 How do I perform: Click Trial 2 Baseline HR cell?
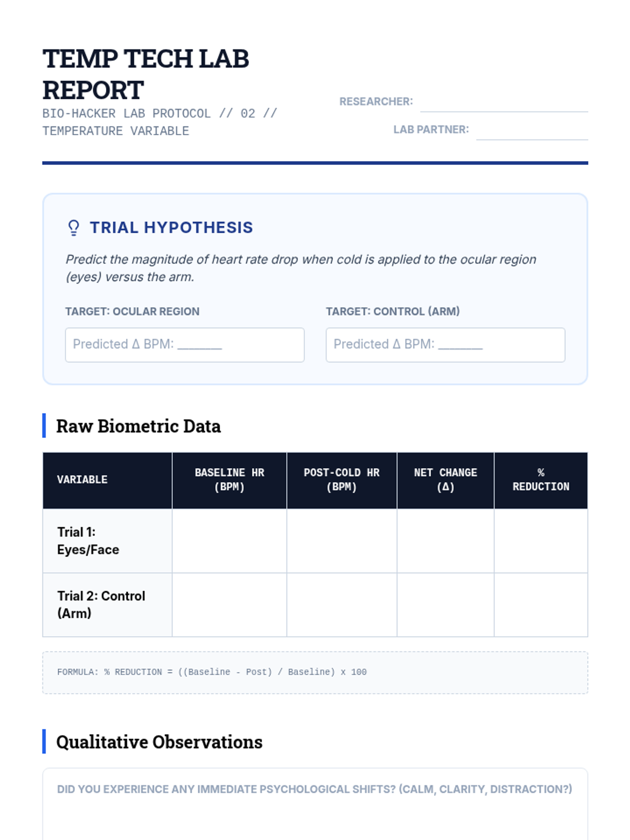[229, 605]
